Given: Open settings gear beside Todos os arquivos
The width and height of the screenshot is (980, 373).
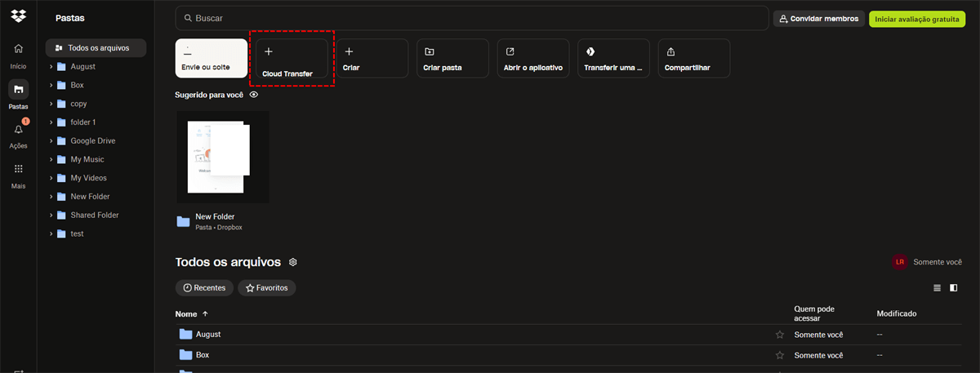Looking at the screenshot, I should coord(293,262).
